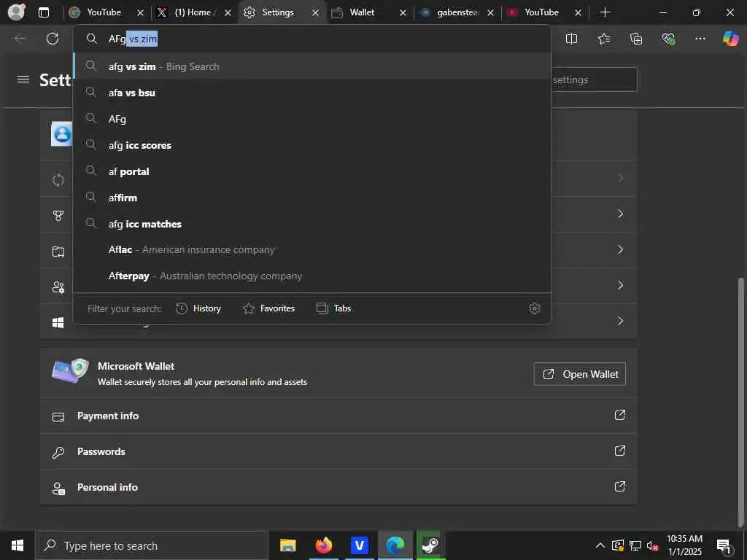747x560 pixels.
Task: Open split screen view icon
Action: (x=571, y=39)
